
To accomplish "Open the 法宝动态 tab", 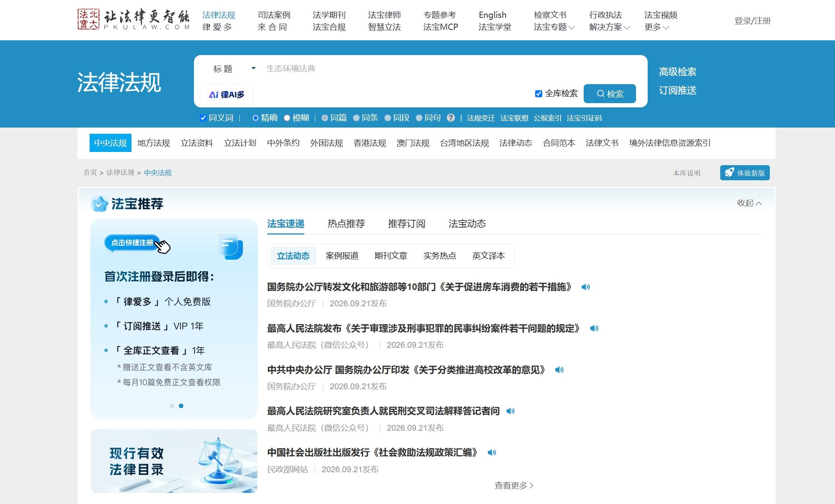I will [x=467, y=224].
